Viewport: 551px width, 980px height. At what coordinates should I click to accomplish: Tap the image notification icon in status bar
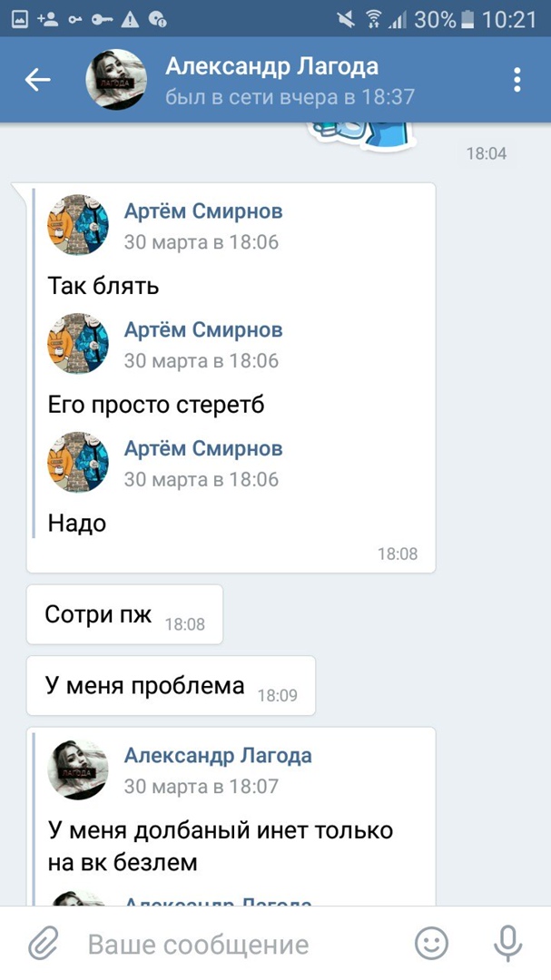21,19
